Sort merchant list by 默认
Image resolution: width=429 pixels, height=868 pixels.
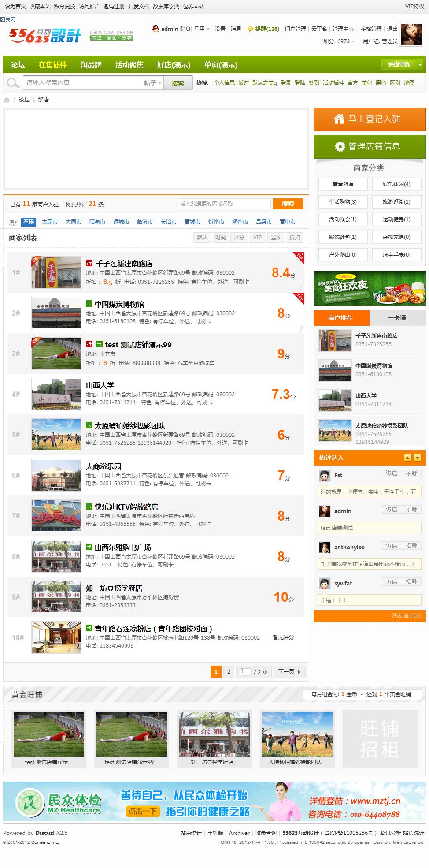click(x=202, y=238)
